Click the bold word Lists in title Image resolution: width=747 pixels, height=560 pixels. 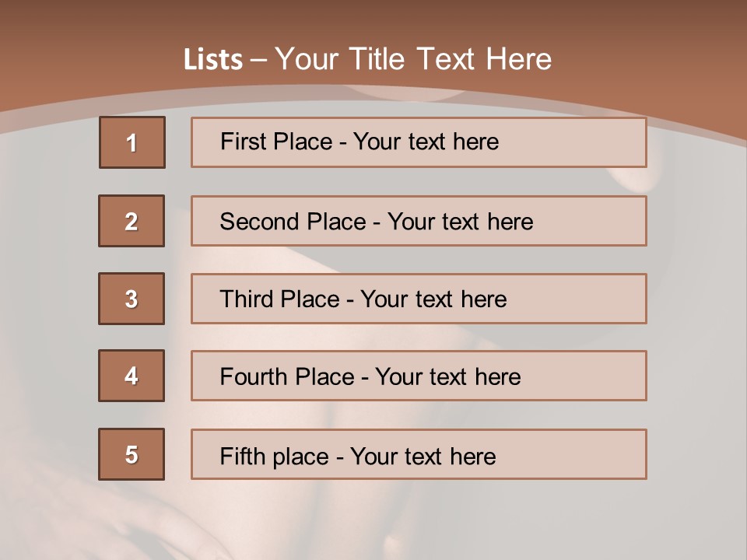[213, 60]
